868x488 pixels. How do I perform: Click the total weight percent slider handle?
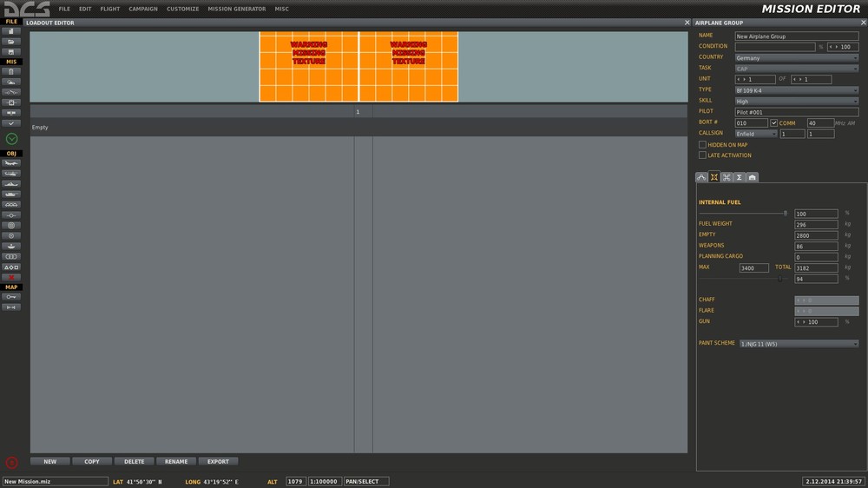click(x=780, y=279)
